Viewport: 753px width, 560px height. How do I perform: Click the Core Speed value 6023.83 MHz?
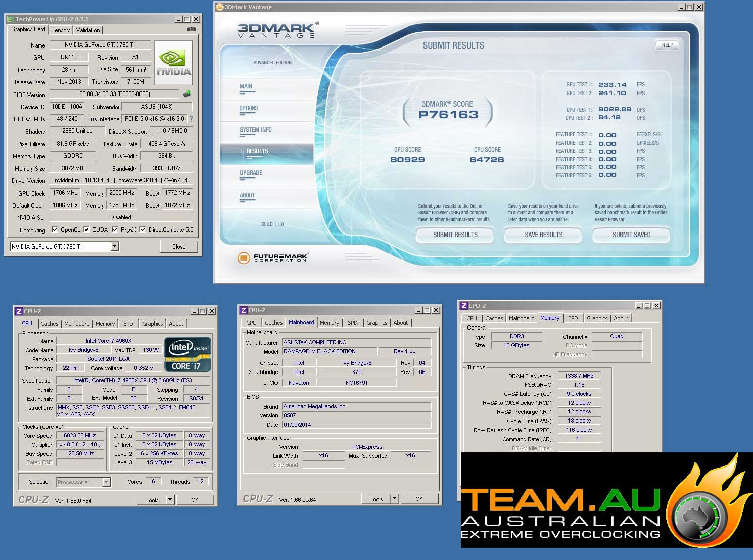(80, 435)
